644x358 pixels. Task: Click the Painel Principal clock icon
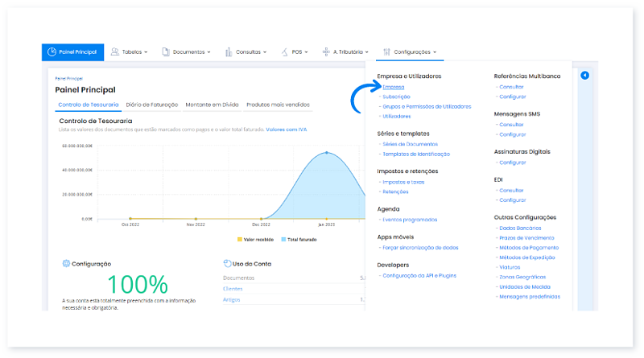tap(52, 52)
